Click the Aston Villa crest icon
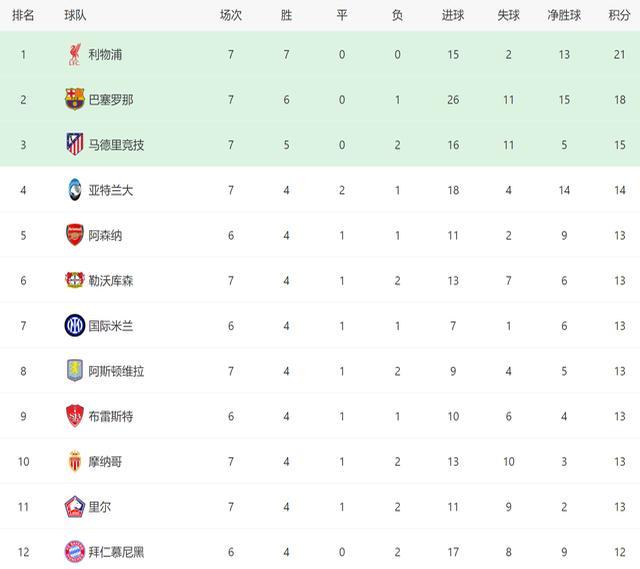The width and height of the screenshot is (640, 569). (75, 371)
